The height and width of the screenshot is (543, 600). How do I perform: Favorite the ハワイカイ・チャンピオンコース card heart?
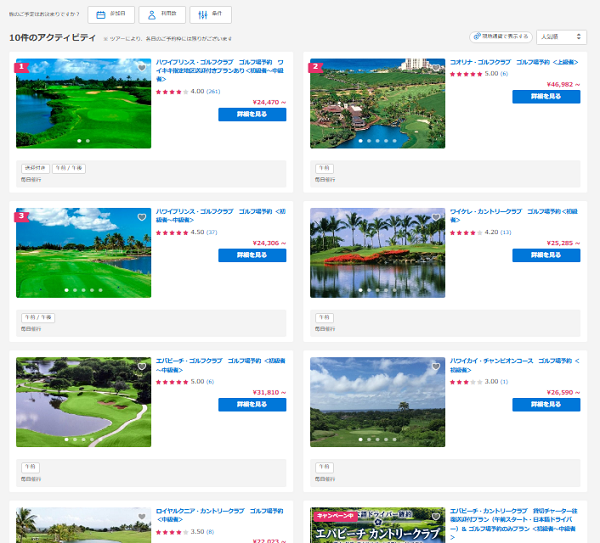coord(436,367)
